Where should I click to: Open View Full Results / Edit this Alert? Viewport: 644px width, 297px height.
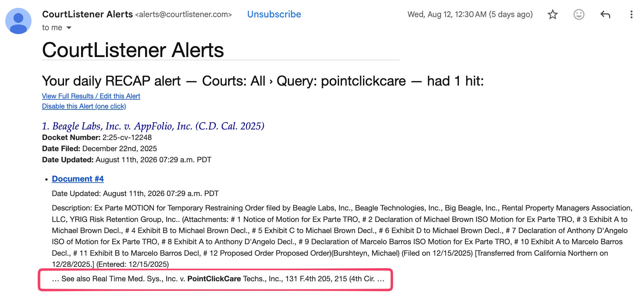pos(91,96)
